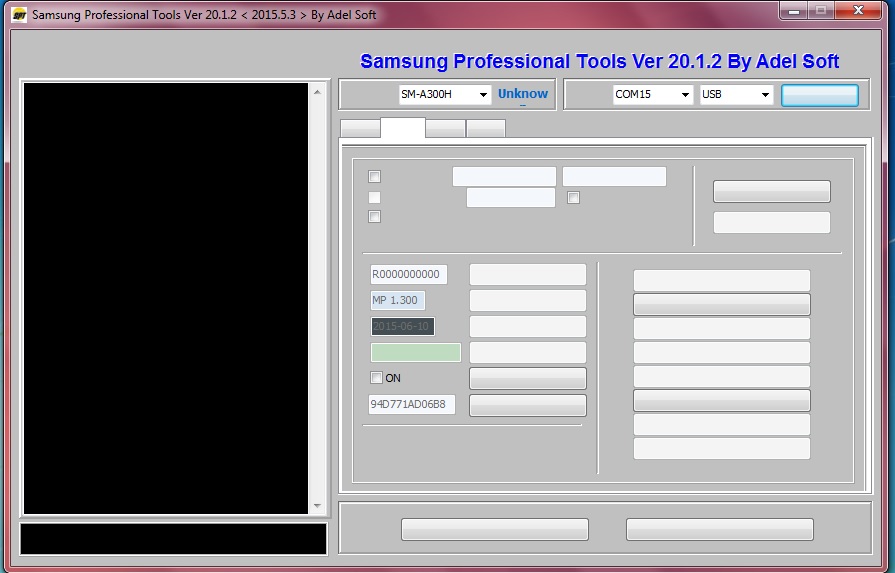Viewport: 895px width, 573px height.
Task: Click the blue Unknow label
Action: click(x=523, y=94)
